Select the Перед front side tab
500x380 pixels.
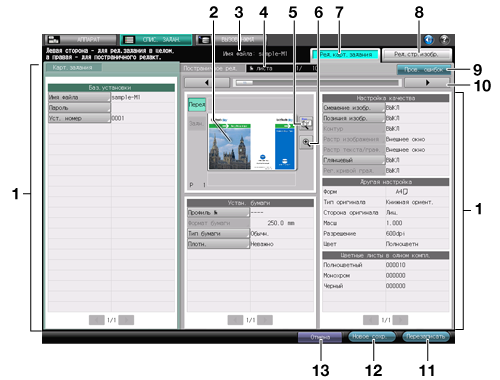pos(197,104)
